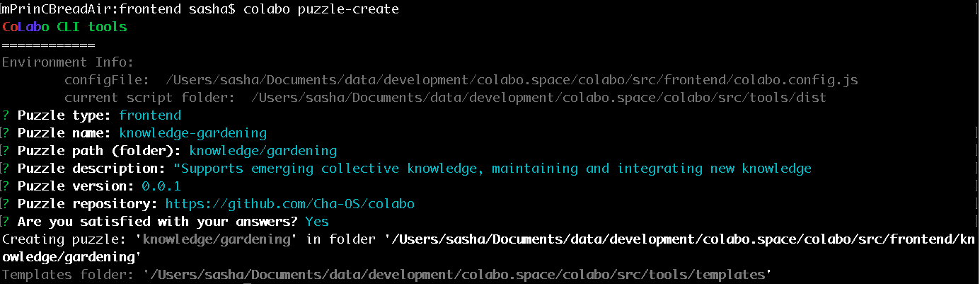Select the 'CoLabo CLI tools' heading
The image size is (980, 284).
coord(64,27)
